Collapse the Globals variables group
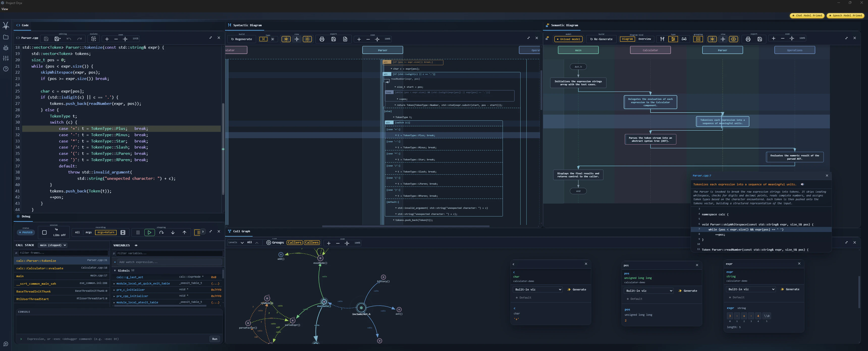This screenshot has width=868, height=351. click(x=115, y=271)
